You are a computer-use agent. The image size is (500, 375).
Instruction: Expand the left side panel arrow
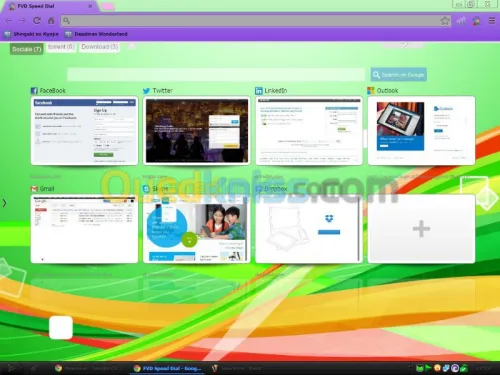4,203
